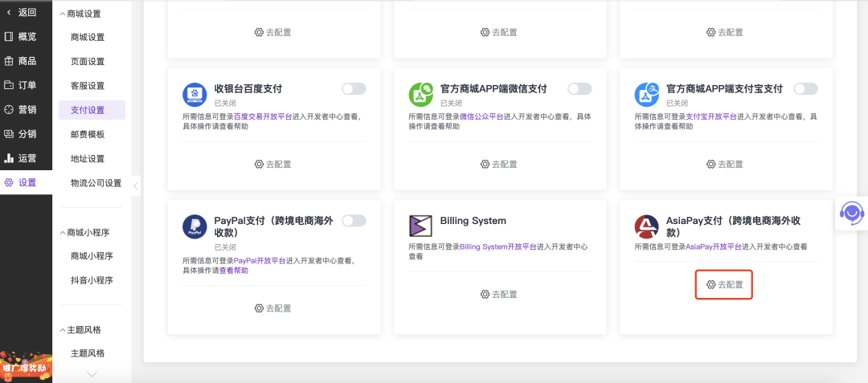
Task: Collapse the 主题风格 section header
Action: point(84,329)
